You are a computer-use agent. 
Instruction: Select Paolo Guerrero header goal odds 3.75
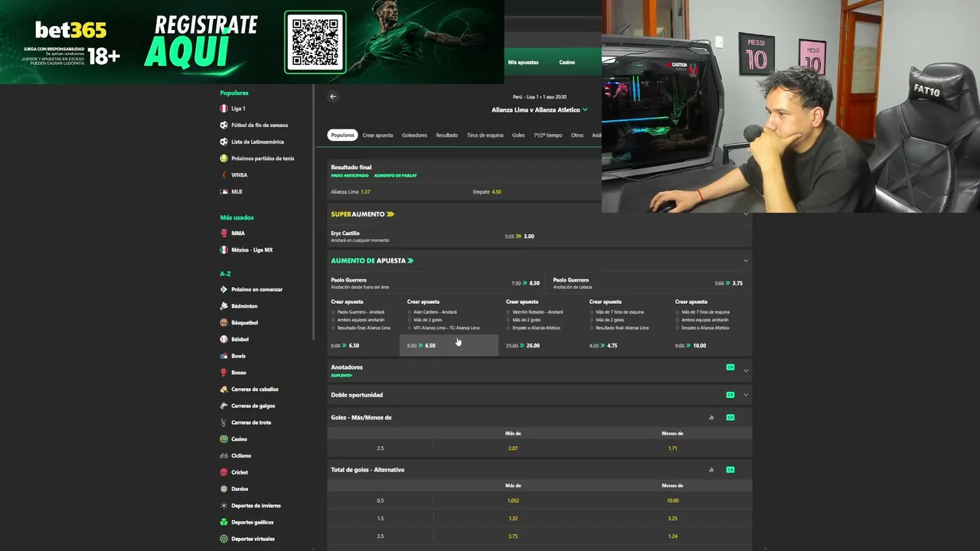click(728, 283)
